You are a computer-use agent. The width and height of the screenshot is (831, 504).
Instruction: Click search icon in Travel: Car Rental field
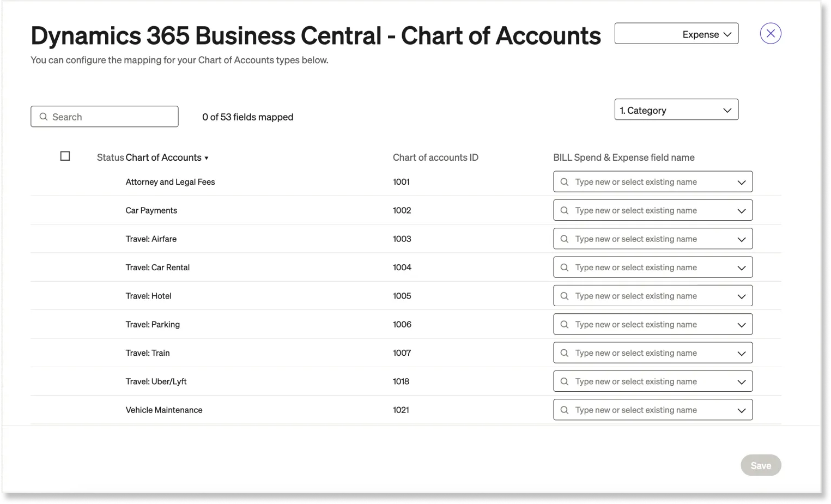pyautogui.click(x=565, y=268)
